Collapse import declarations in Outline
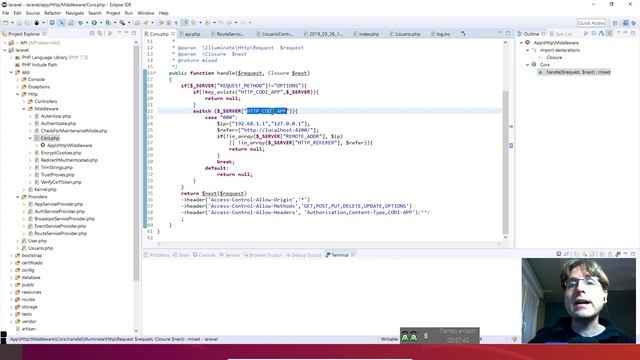Viewport: 640px width, 360px height. coord(527,50)
